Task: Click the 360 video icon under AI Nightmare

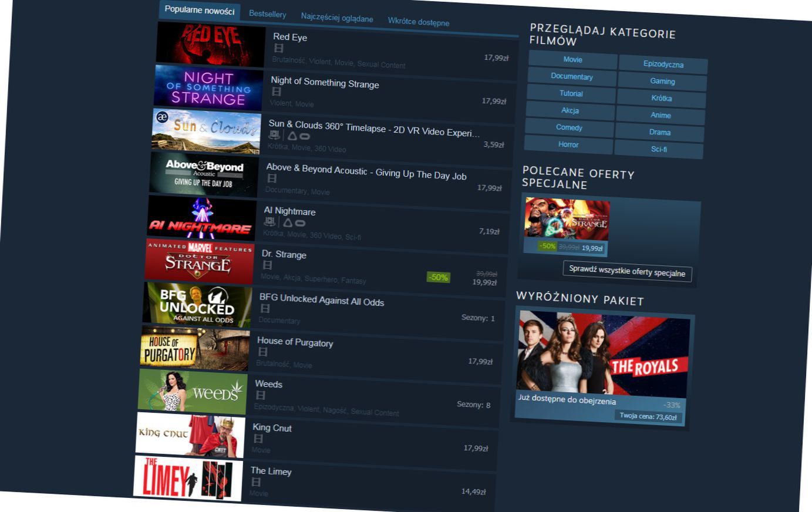Action: click(269, 221)
